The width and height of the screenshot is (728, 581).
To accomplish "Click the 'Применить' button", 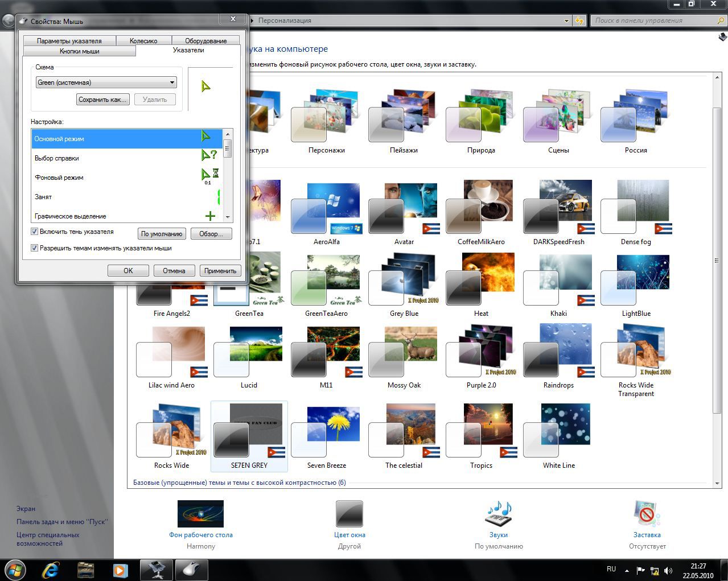I will (x=220, y=271).
